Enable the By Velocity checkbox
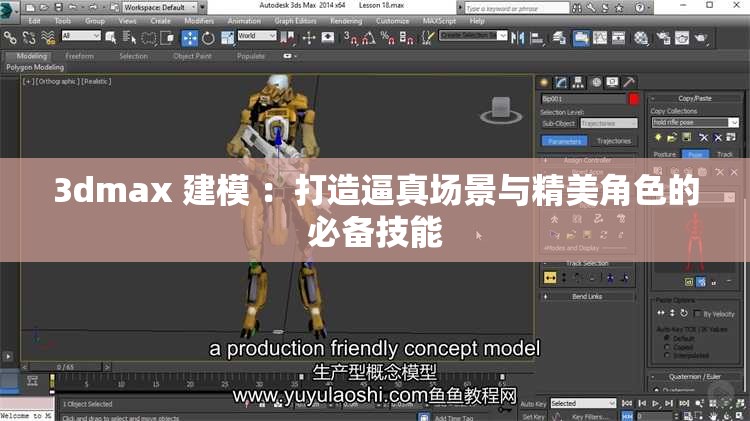 (x=697, y=314)
